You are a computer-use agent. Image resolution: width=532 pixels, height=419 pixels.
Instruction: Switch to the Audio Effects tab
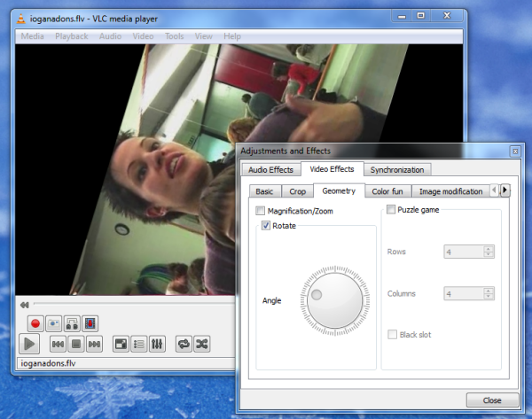270,169
